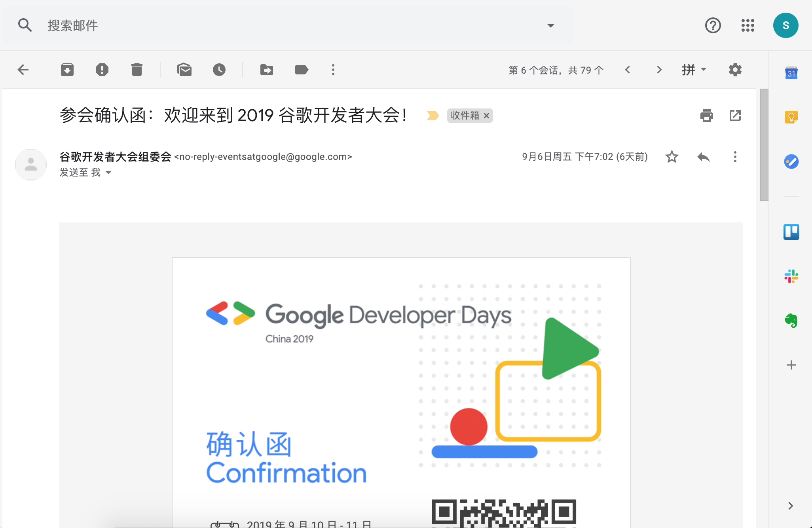Report this email as spam
Screen dimensions: 812x528
coord(102,70)
